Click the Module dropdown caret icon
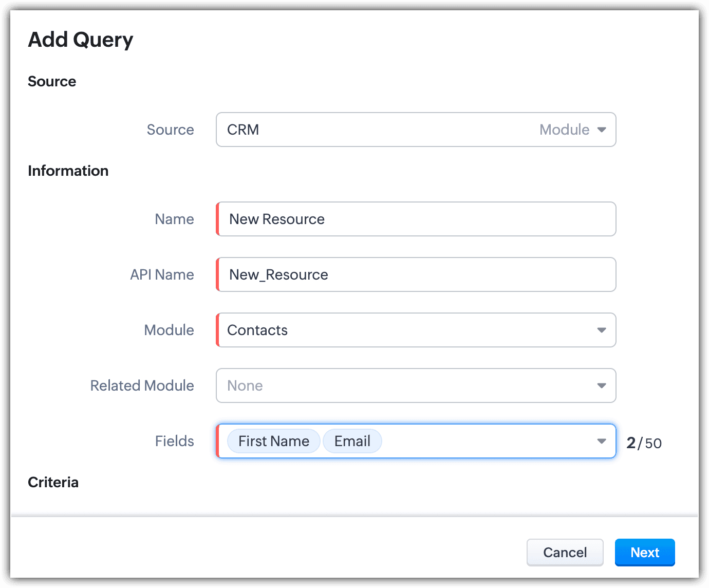 click(602, 330)
